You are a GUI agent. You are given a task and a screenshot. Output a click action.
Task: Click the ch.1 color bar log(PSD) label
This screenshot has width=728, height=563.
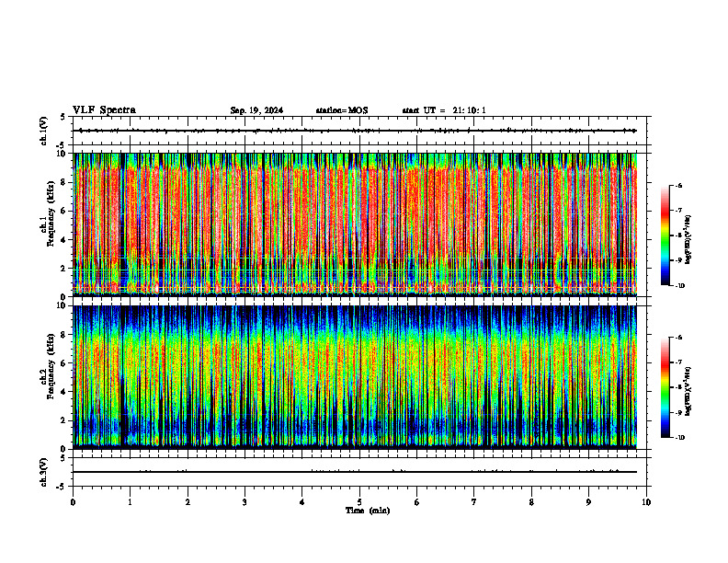(688, 240)
